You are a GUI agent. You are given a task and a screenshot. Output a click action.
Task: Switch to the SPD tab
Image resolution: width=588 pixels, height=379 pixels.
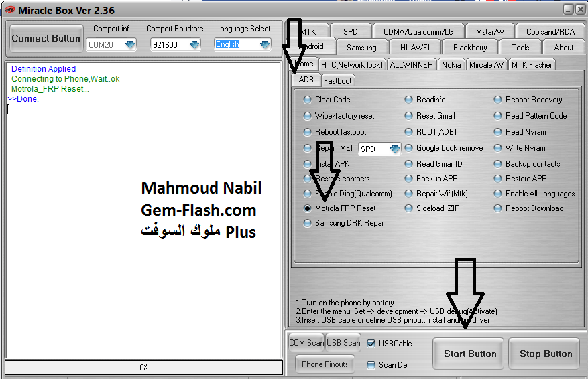(351, 32)
